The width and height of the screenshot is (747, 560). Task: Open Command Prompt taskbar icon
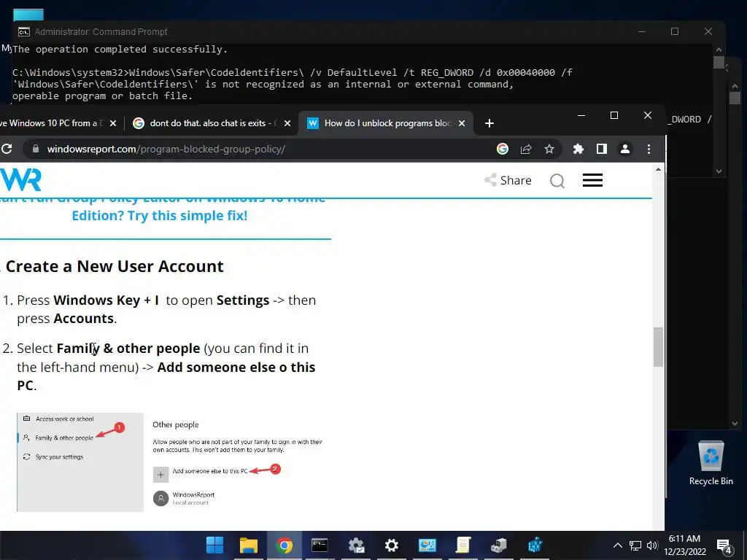tap(320, 545)
